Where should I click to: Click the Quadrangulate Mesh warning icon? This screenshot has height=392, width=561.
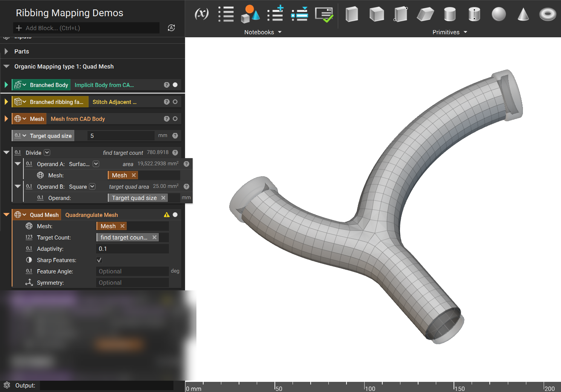click(167, 215)
